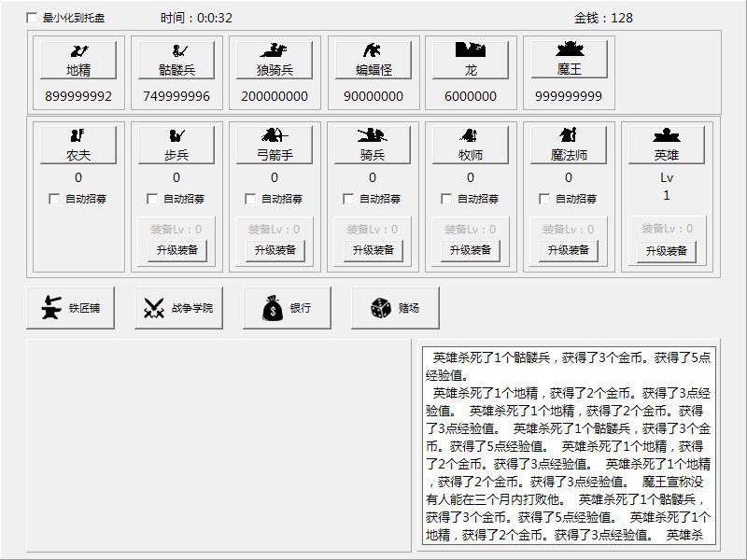Viewport: 747px width, 560px height.
Task: Click the dragon count 6000000
Action: 471,96
